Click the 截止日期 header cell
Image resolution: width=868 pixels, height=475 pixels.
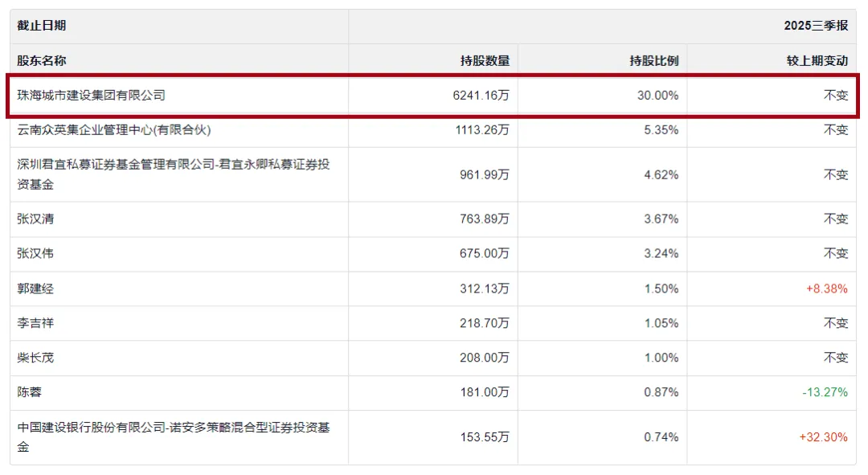coord(42,26)
